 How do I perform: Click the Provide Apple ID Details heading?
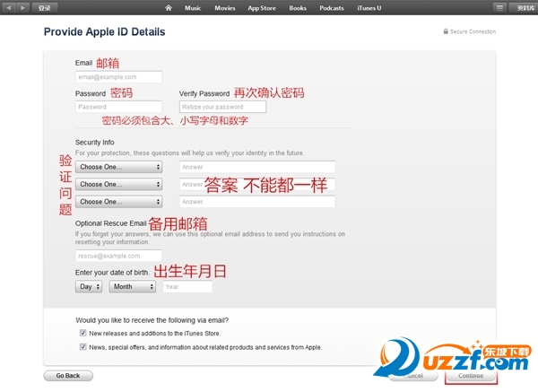104,31
